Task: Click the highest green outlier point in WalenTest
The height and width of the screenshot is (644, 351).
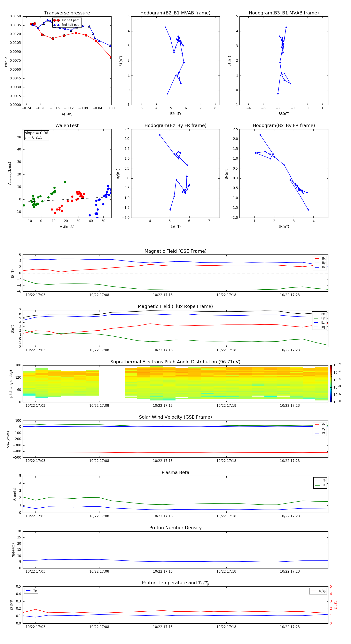Action: 65,182
